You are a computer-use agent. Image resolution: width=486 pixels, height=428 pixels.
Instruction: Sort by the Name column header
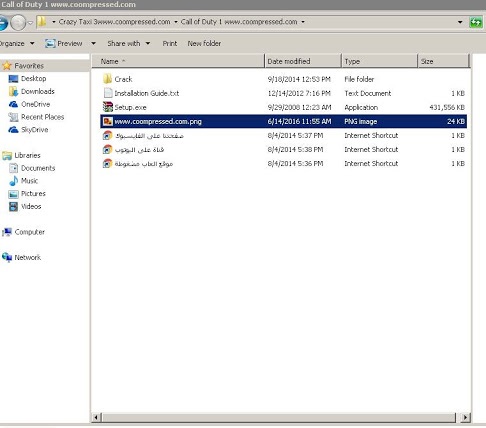point(178,61)
